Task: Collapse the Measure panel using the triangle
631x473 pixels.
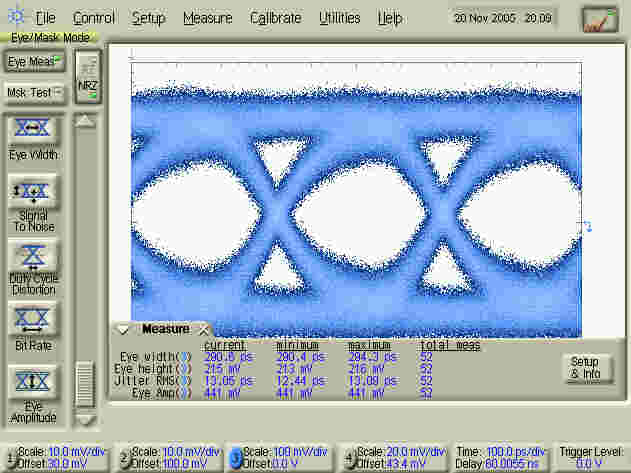Action: click(123, 329)
